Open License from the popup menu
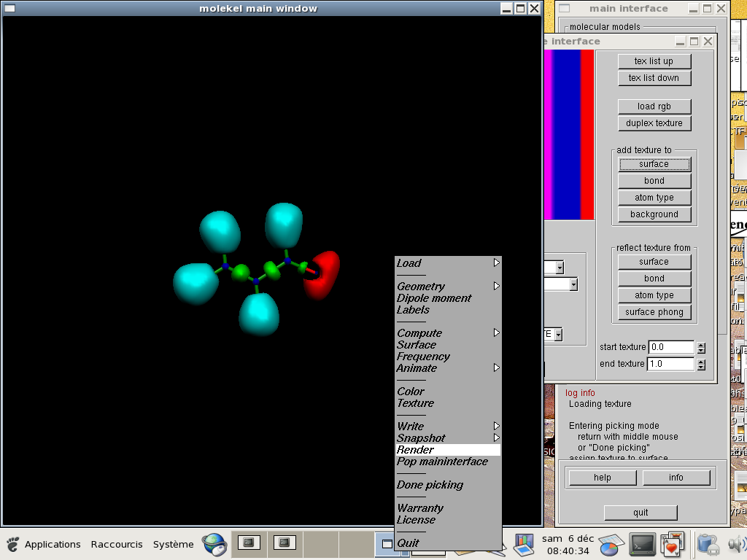Image resolution: width=747 pixels, height=560 pixels. pos(448,520)
